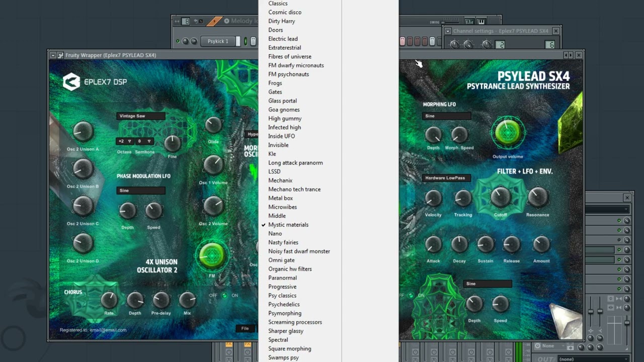Open the Semitone 0 dropdown
Viewport: 644px width, 362px height.
(144, 141)
